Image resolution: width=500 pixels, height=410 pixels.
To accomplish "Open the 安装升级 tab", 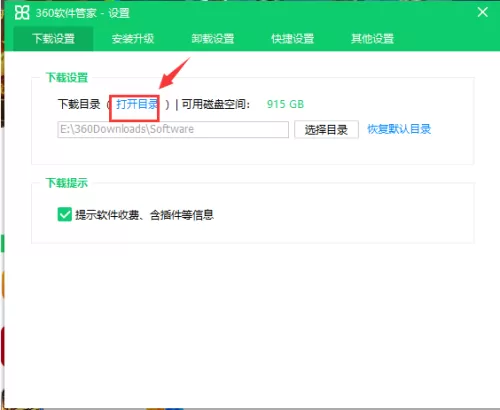I will 133,39.
